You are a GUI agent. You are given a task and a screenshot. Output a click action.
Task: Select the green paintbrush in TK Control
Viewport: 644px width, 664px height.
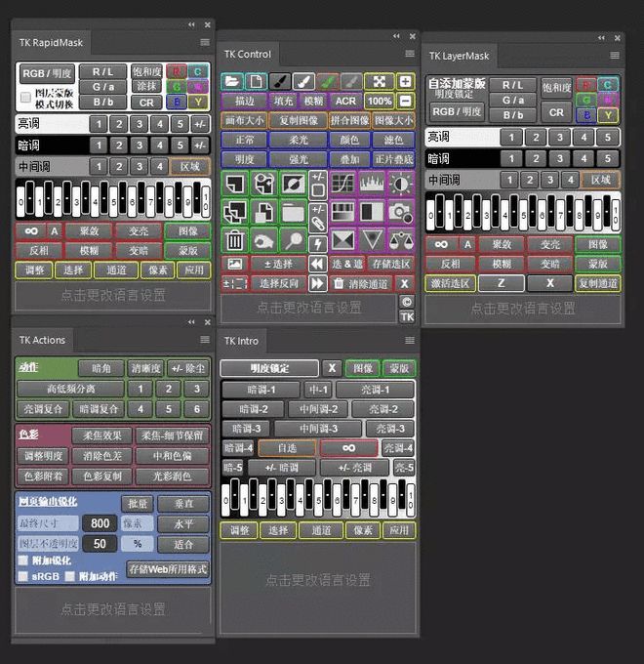[x=328, y=81]
